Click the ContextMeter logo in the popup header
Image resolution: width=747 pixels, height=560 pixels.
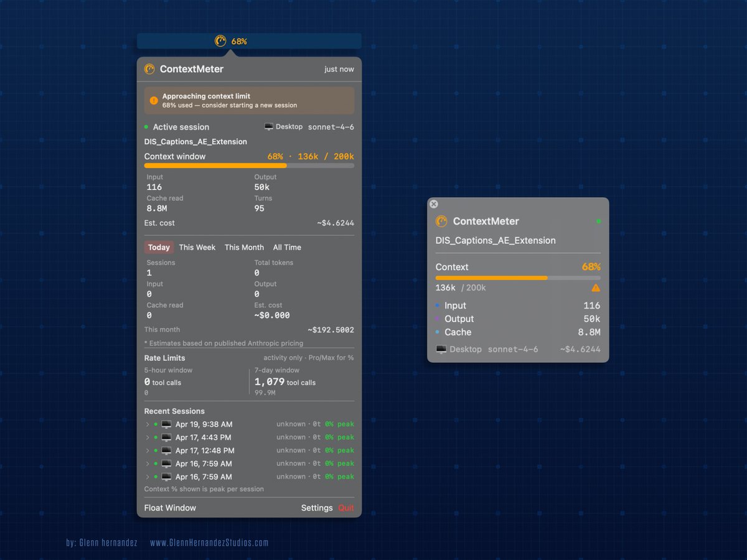click(149, 69)
